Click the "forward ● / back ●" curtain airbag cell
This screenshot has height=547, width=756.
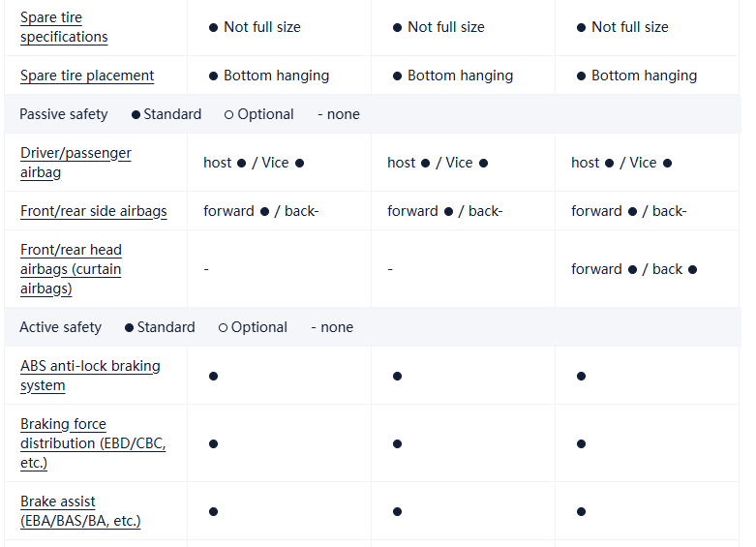[634, 269]
